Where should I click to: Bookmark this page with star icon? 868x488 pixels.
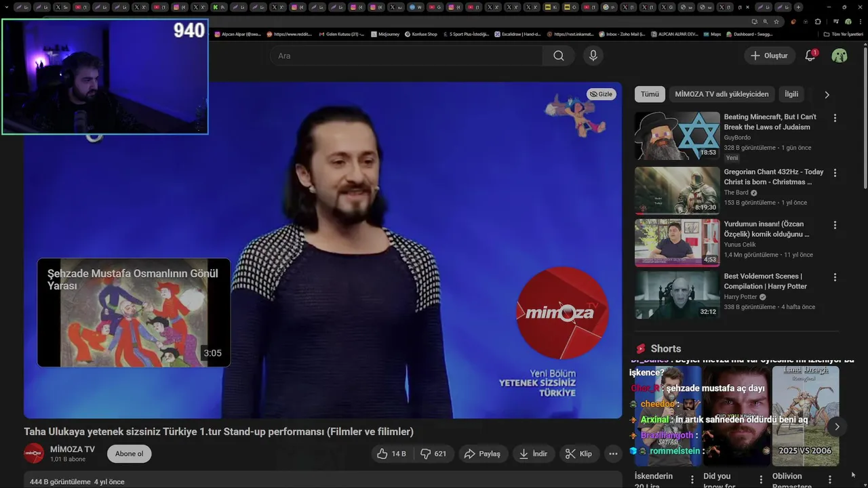point(777,22)
